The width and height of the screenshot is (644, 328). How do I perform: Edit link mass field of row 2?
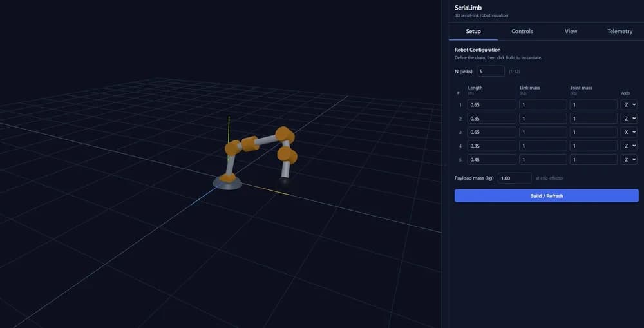coord(543,119)
